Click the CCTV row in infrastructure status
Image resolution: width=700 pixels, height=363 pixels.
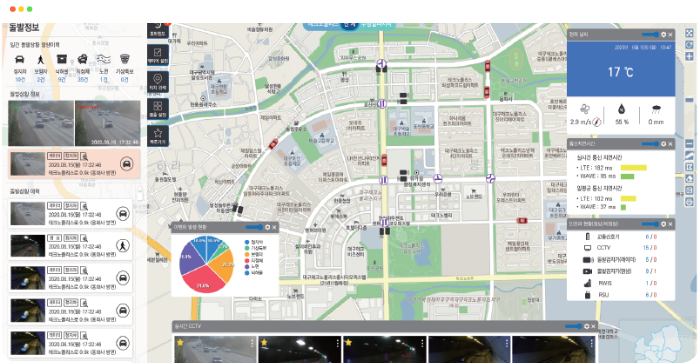coord(621,248)
